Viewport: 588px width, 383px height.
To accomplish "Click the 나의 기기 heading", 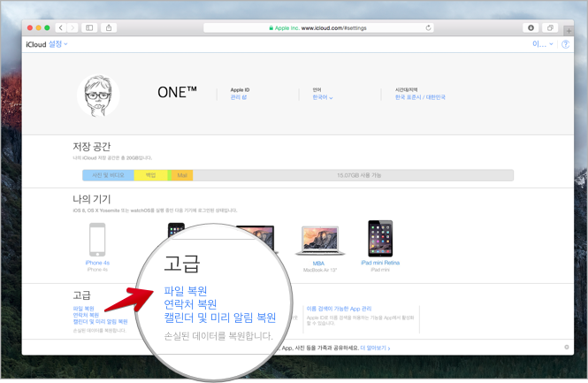I will [x=92, y=199].
